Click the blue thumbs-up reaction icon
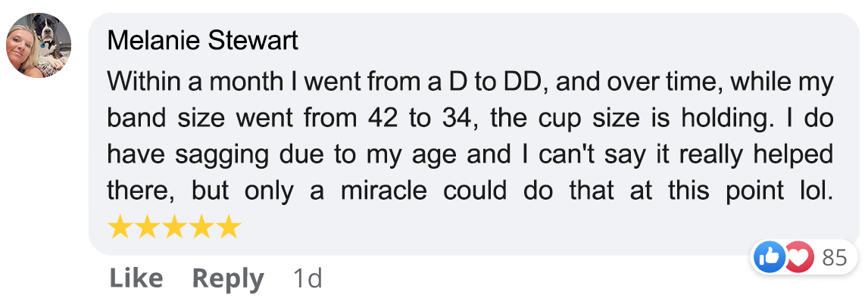Screen dimensions: 868x298 coord(770,258)
